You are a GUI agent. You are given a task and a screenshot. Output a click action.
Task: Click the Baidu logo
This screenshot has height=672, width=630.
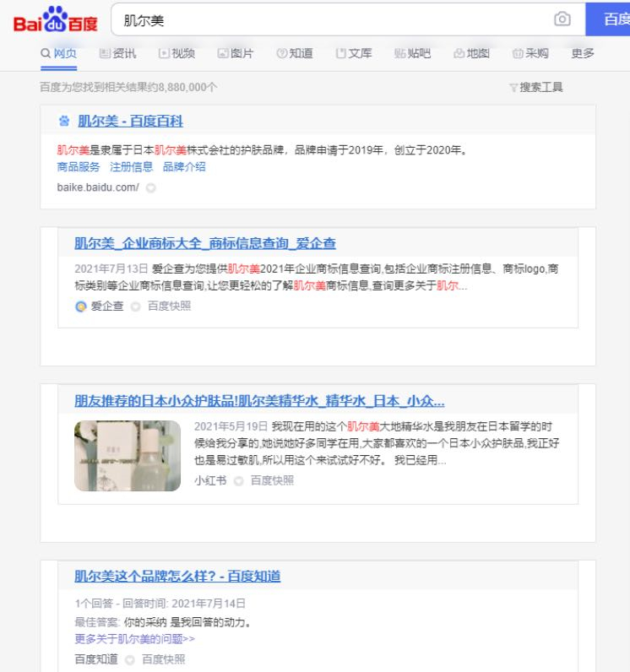[x=57, y=20]
